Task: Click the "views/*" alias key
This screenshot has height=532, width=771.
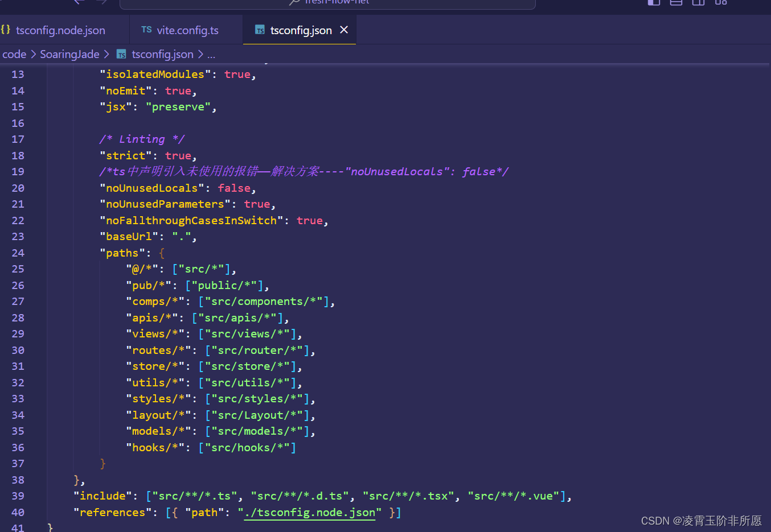Action: [x=155, y=333]
